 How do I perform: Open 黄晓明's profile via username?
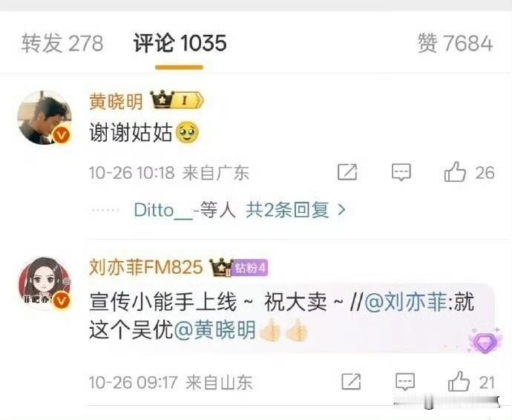pyautogui.click(x=116, y=101)
